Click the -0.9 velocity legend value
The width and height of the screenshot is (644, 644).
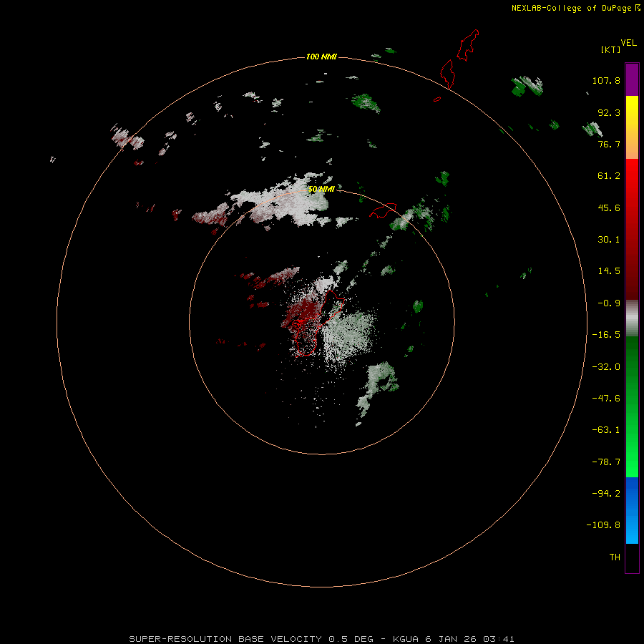point(609,303)
